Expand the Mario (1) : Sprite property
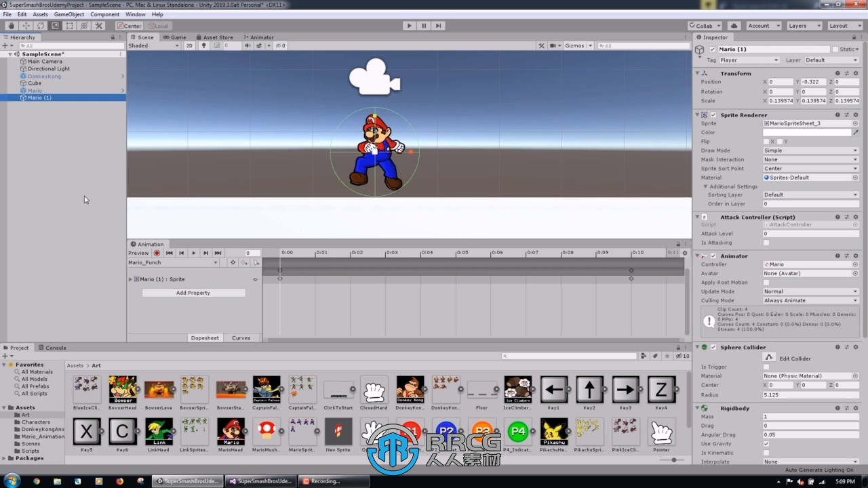 coord(130,279)
